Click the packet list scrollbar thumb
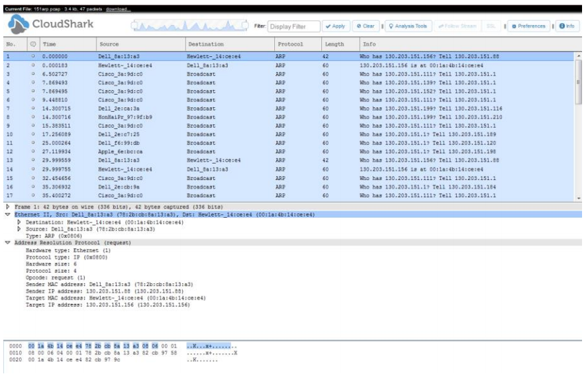 [x=578, y=81]
